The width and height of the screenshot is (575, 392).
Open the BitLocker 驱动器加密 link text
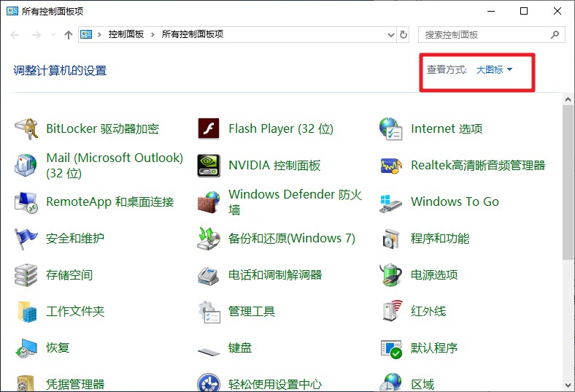click(x=103, y=128)
